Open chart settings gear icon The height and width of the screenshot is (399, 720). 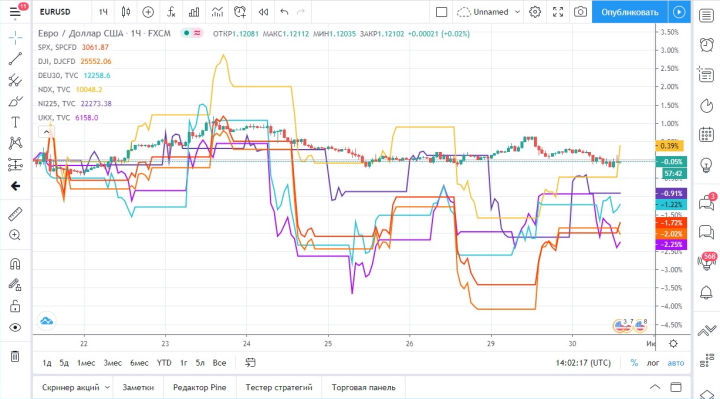click(x=535, y=12)
